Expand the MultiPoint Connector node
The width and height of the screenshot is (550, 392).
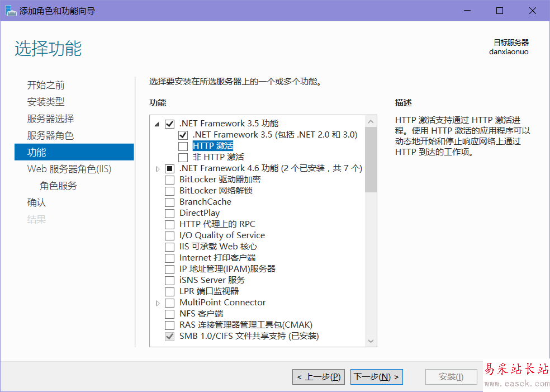158,303
